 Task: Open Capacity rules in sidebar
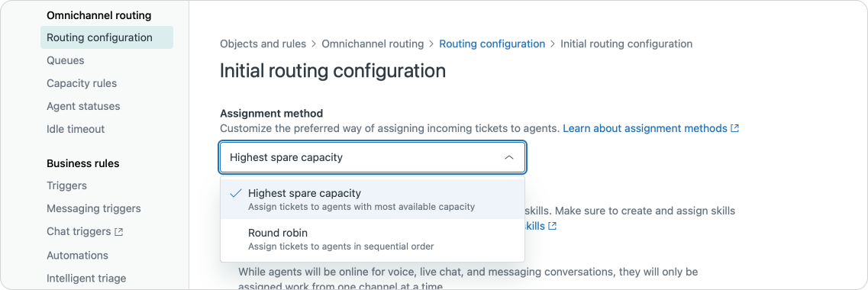tap(82, 84)
